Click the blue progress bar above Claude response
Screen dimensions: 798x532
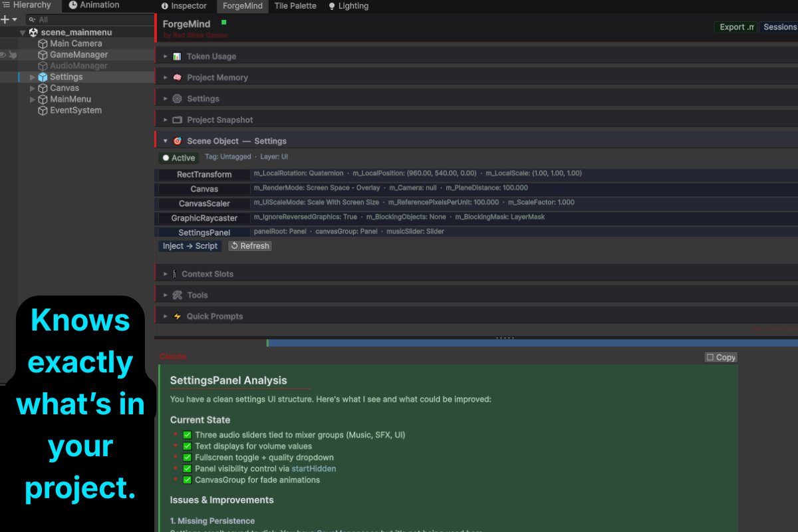click(533, 343)
